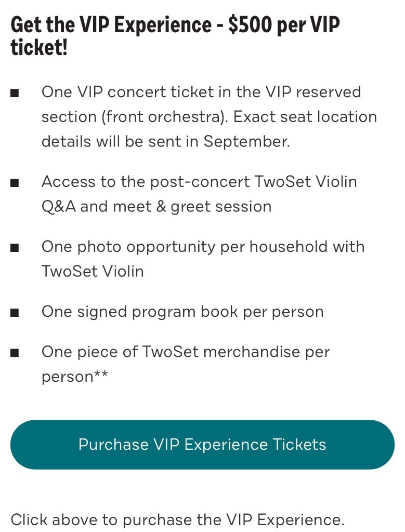Click 'details will be sent in September' text
This screenshot has width=405, height=532.
166,141
